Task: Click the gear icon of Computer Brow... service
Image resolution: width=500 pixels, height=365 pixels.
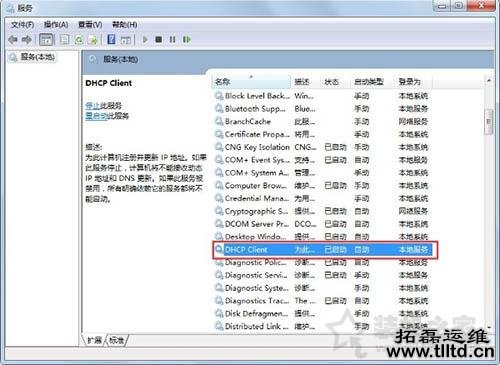Action: (219, 185)
